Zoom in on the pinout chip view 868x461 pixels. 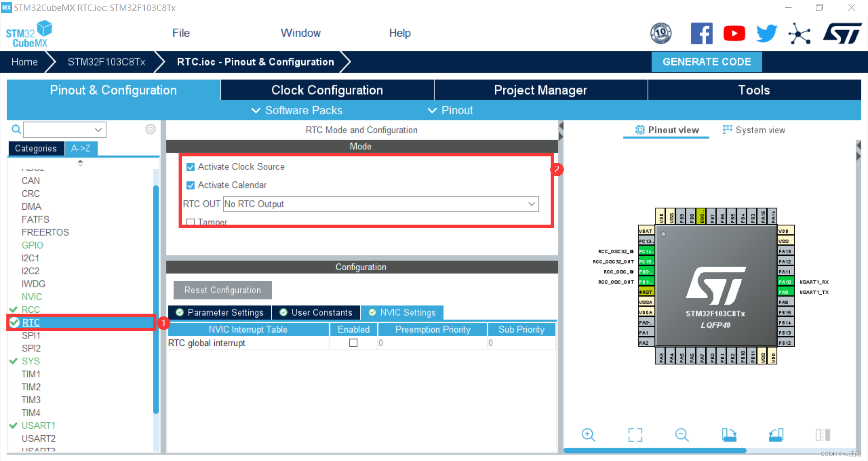588,435
